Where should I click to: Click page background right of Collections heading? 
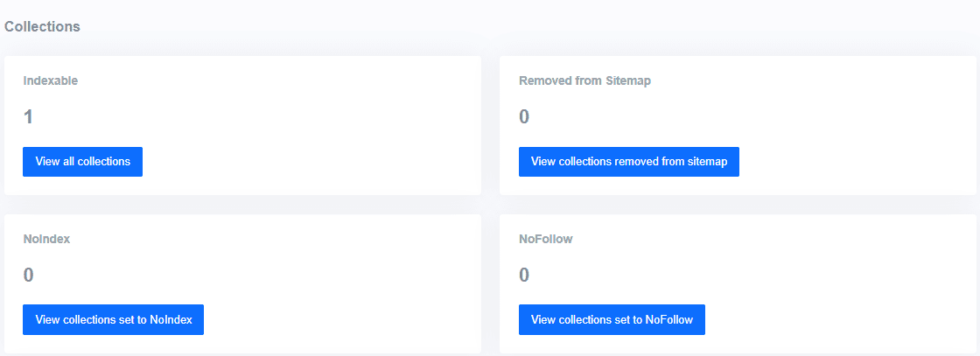pos(500,27)
